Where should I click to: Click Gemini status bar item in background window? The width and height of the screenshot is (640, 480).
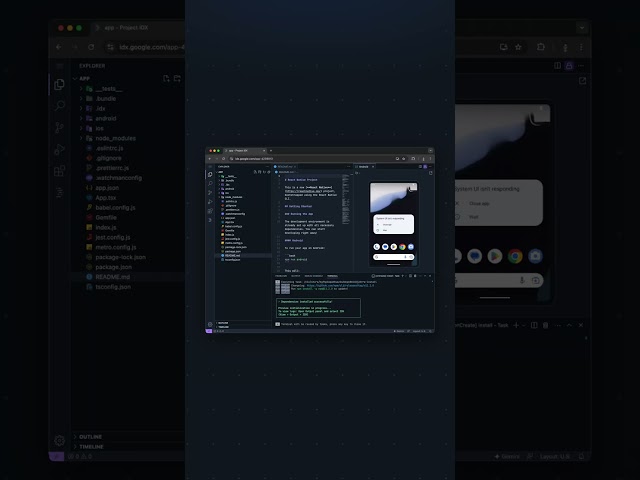pyautogui.click(x=507, y=456)
